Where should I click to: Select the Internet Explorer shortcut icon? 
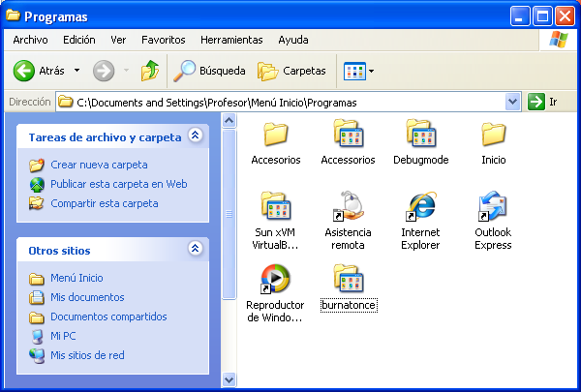coord(420,206)
